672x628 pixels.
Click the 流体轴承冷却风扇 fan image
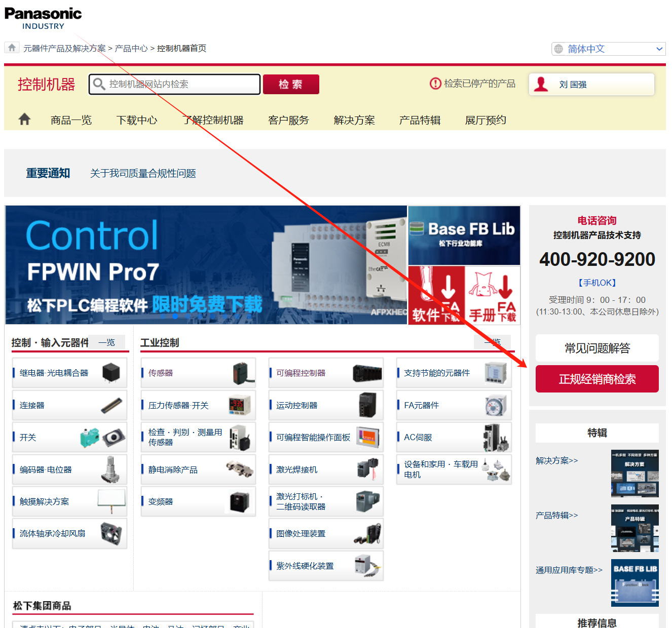tap(111, 533)
